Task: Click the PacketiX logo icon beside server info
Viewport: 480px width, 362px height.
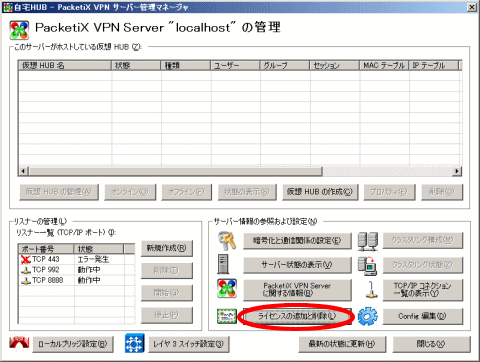Action: [x=227, y=288]
